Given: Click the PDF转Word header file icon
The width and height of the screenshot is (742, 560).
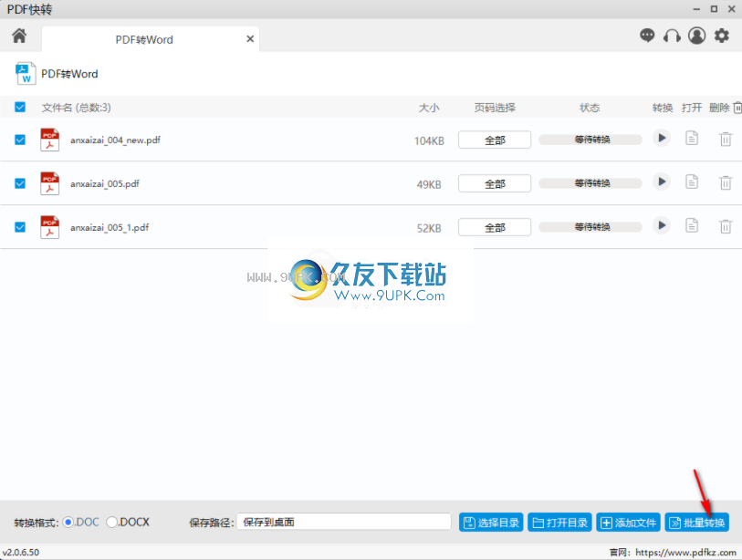Looking at the screenshot, I should 25,74.
